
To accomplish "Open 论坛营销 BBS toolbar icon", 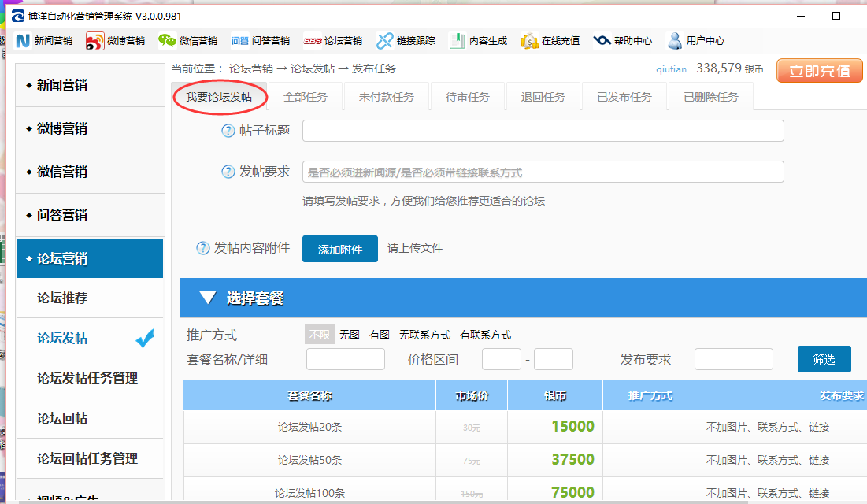I will [x=313, y=41].
